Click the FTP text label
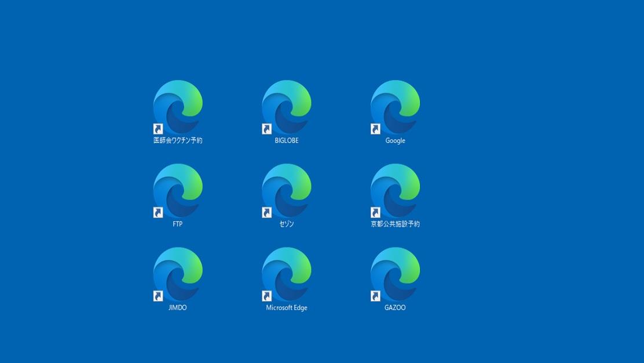This screenshot has width=644, height=363. 177,224
